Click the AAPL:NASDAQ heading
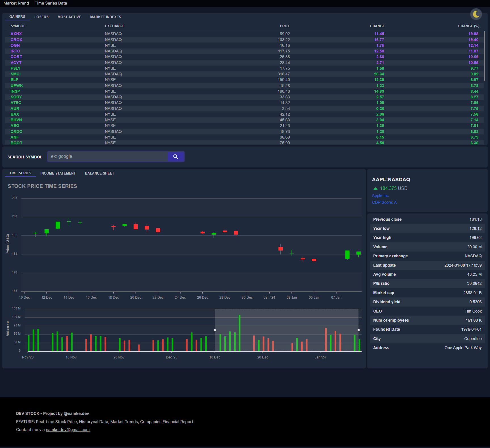This screenshot has width=490, height=448. [391, 180]
